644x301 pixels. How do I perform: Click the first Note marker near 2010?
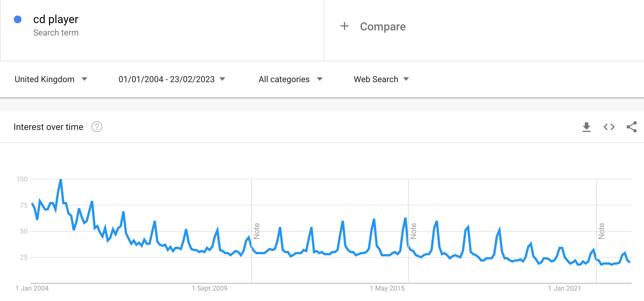tap(256, 231)
